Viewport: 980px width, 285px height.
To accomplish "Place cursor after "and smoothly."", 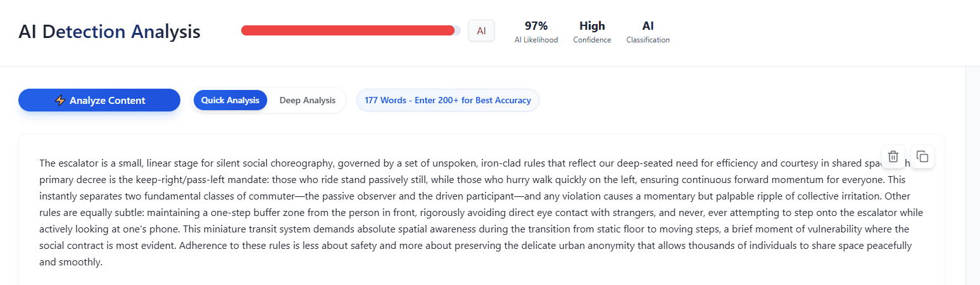I will click(103, 262).
